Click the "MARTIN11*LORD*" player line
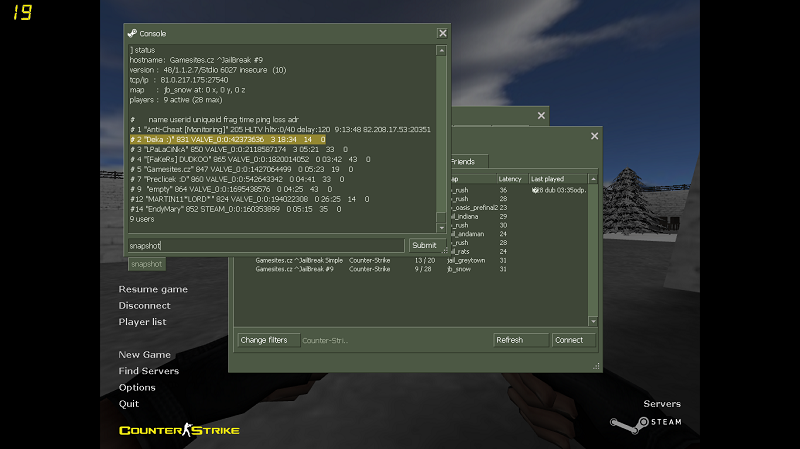 pos(249,199)
